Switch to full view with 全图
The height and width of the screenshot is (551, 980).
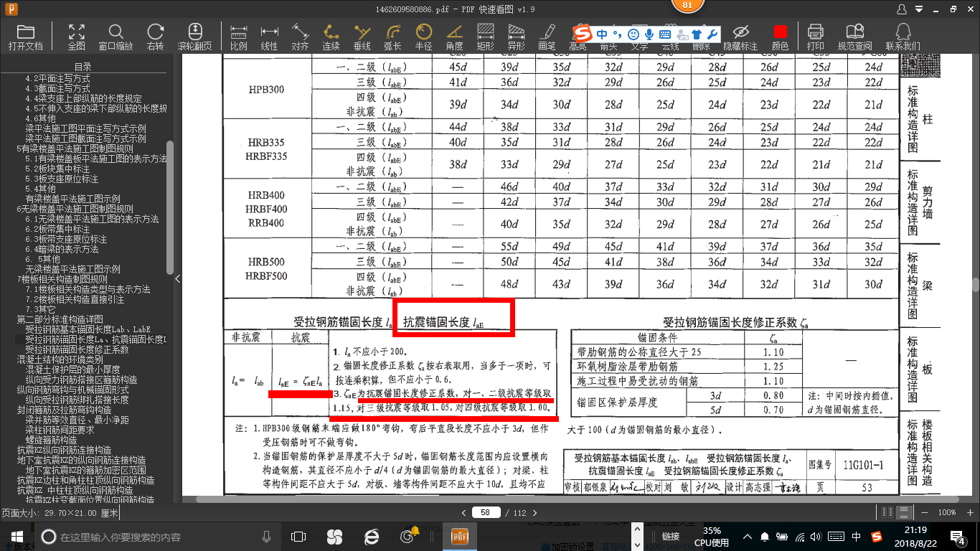click(x=77, y=37)
